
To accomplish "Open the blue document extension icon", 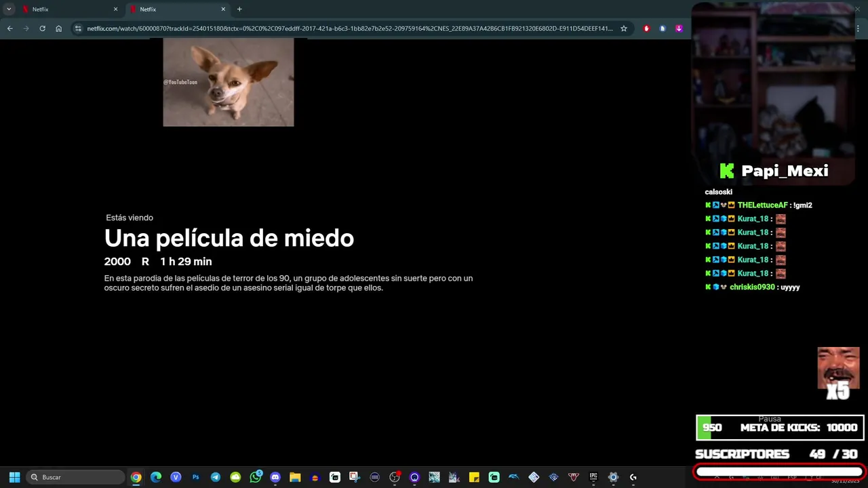I will pos(663,28).
